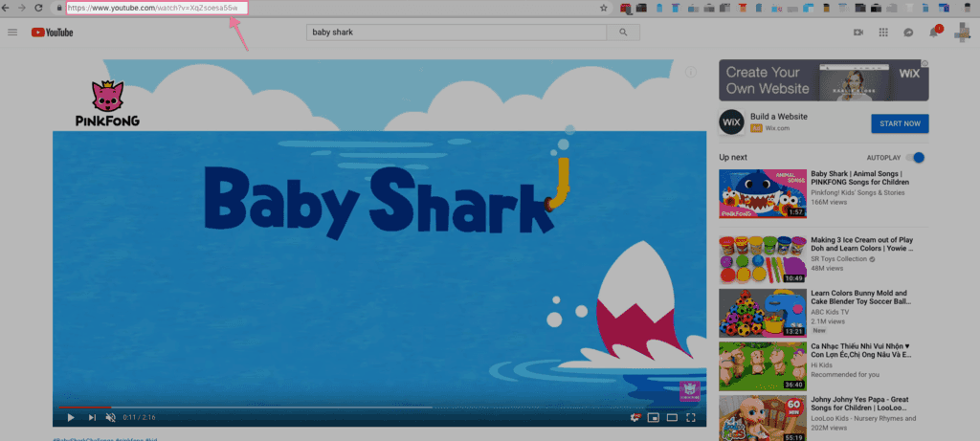The height and width of the screenshot is (441, 980).
Task: Click the 'Recommended for you' text
Action: coord(845,375)
